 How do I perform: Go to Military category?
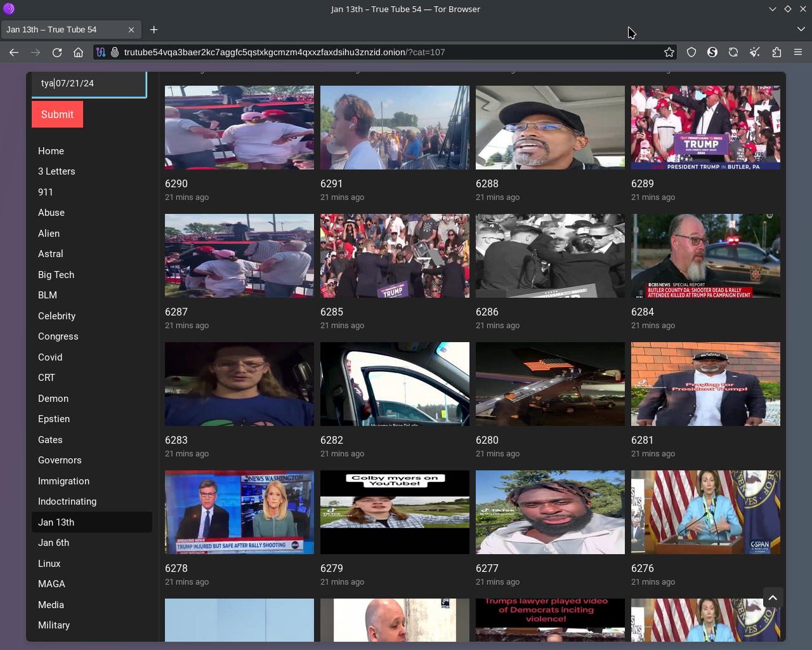tap(54, 625)
